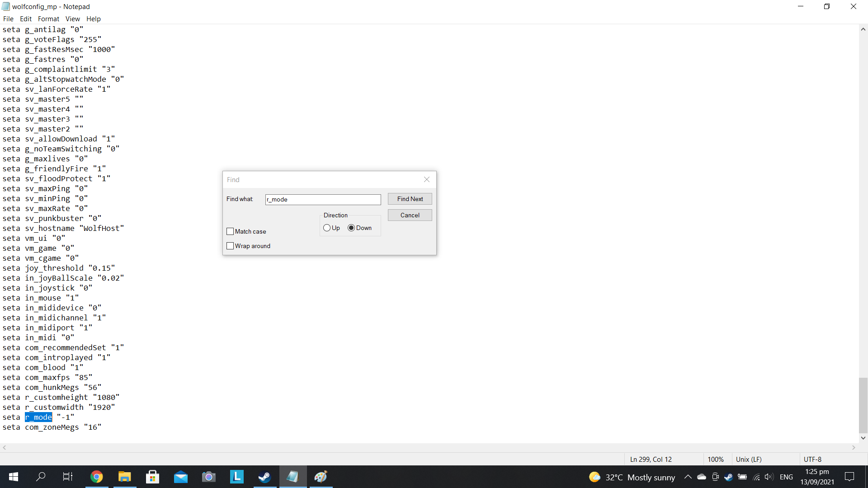Open the Mail app icon

(x=180, y=477)
